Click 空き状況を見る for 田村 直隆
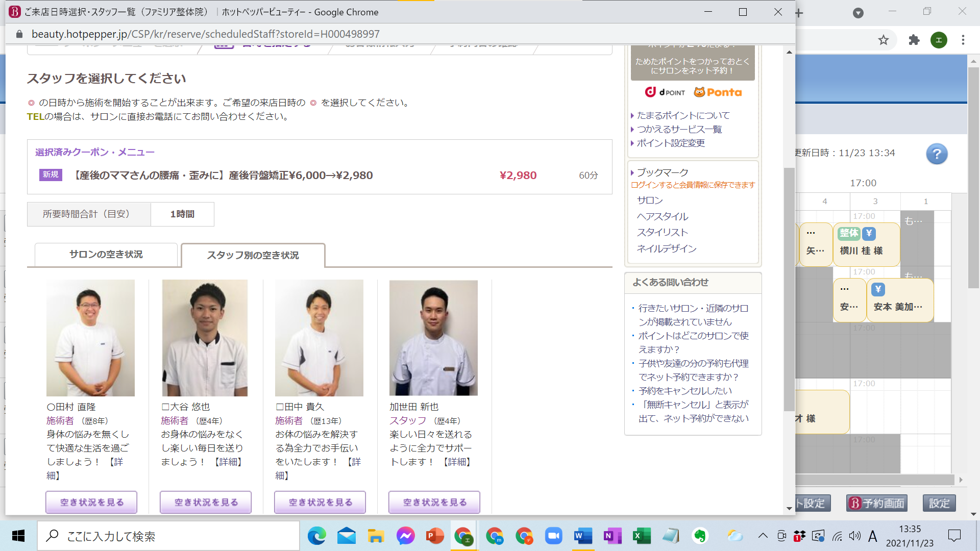 92,503
